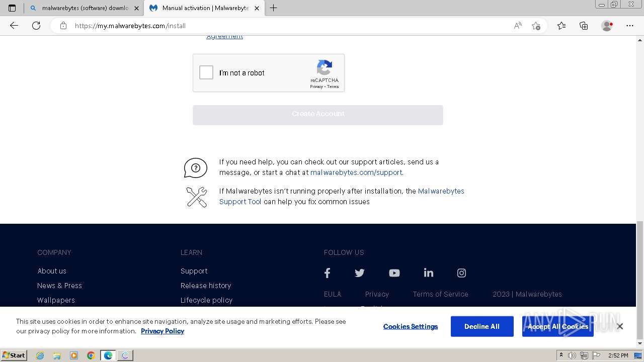Open the Windows Start menu
Image resolution: width=644 pixels, height=362 pixels.
click(14, 355)
